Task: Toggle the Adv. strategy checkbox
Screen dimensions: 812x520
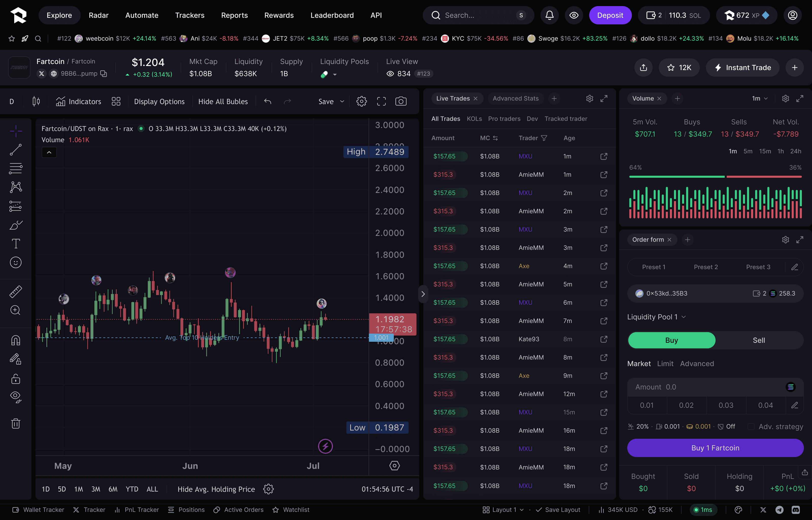Action: (751, 427)
